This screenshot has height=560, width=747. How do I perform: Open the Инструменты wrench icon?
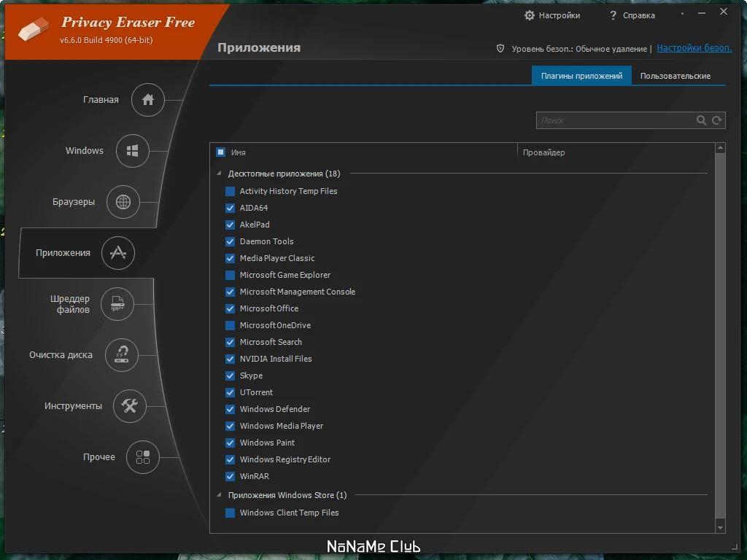click(130, 405)
